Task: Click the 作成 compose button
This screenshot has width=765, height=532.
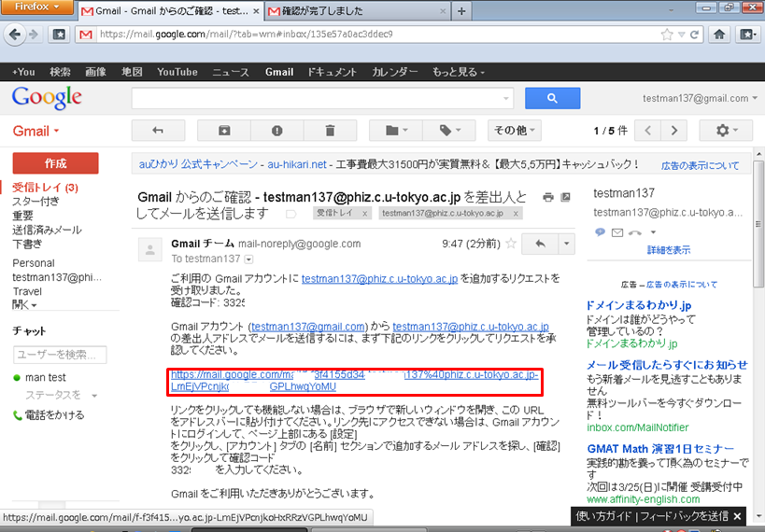Action: (56, 163)
